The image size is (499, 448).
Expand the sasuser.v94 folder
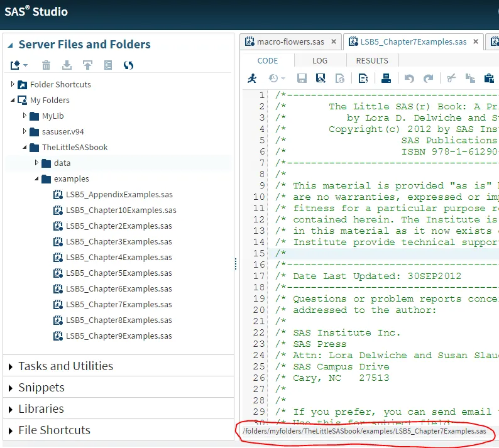tap(25, 131)
